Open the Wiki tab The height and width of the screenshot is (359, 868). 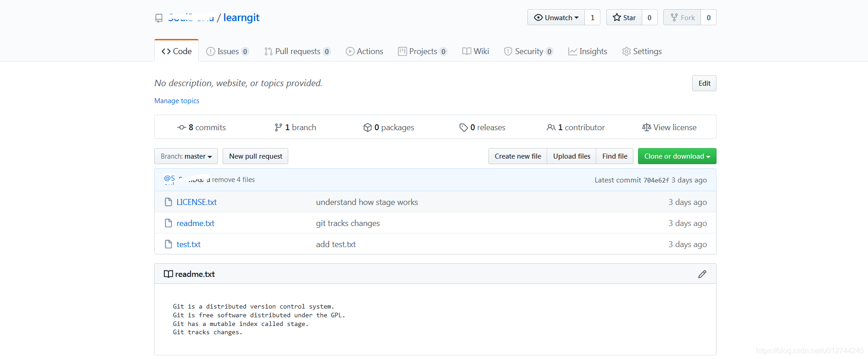pyautogui.click(x=476, y=51)
